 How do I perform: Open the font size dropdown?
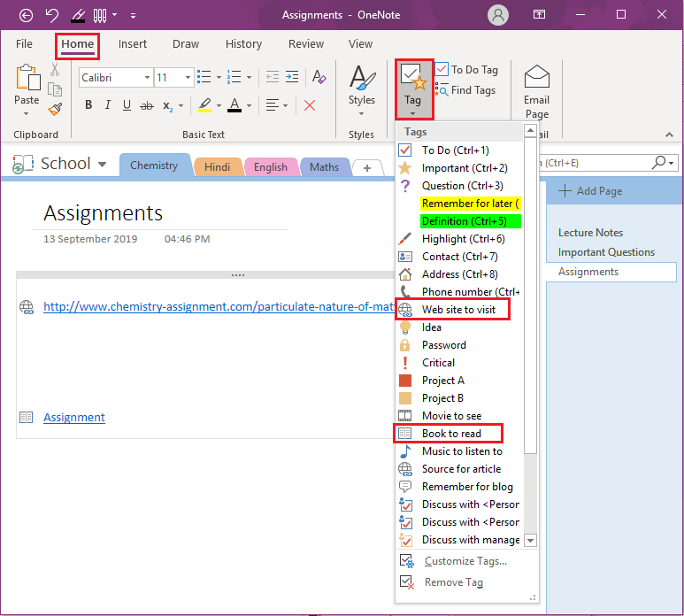pos(188,78)
